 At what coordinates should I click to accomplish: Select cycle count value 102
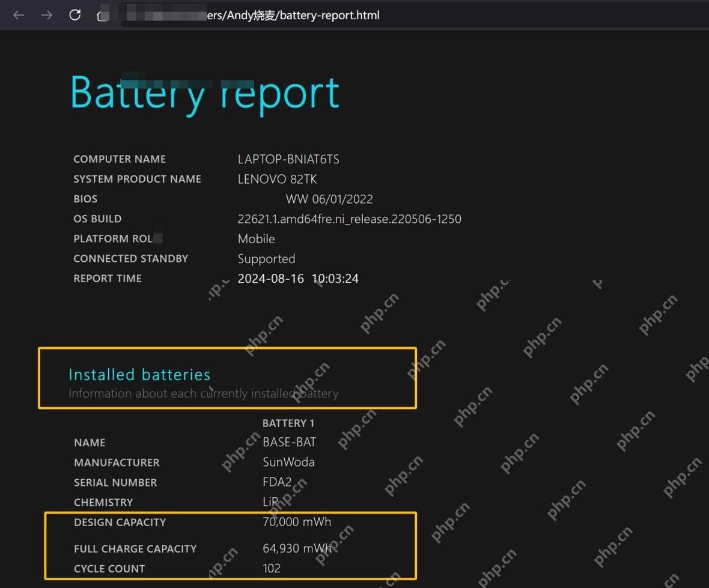point(272,568)
